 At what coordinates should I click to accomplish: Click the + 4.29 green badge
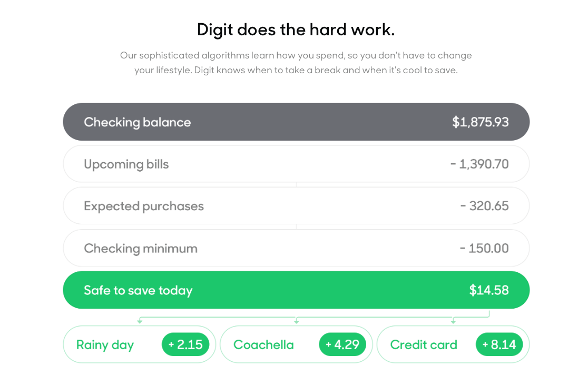342,344
